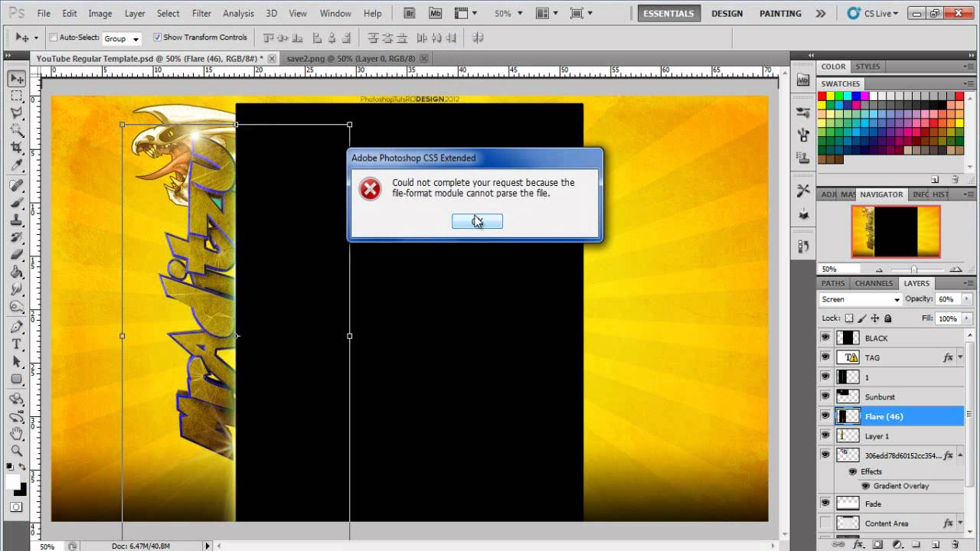Select the Brush tool
The height and width of the screenshot is (551, 980).
point(16,203)
